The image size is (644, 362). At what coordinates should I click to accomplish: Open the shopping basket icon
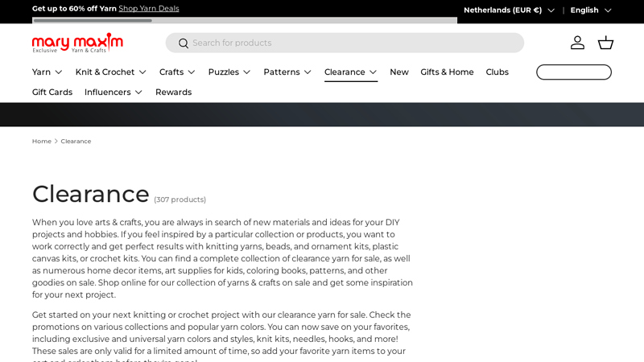[x=605, y=43]
